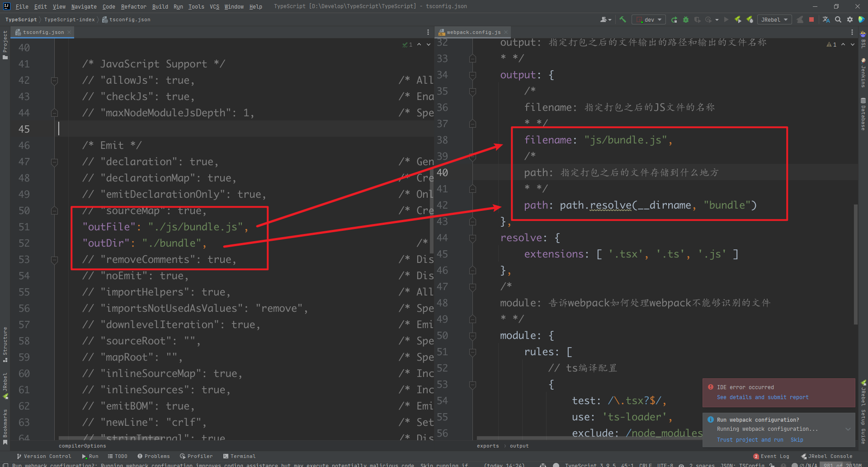Open the Version Control tool window
This screenshot has width=868, height=467.
coord(44,456)
